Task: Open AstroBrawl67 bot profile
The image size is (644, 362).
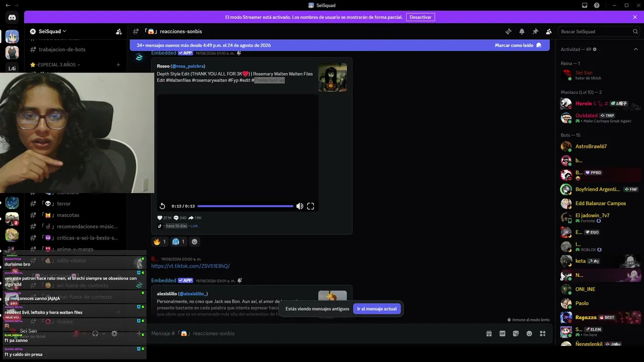Action: (x=600, y=146)
